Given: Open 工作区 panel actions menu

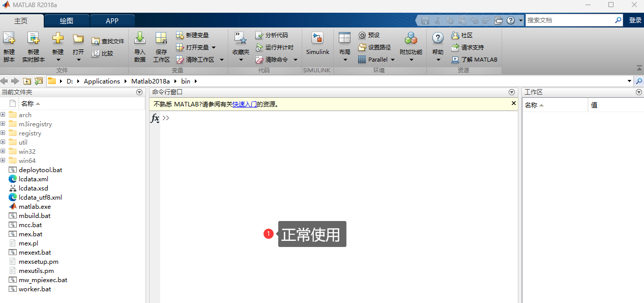Looking at the screenshot, I should (639, 92).
